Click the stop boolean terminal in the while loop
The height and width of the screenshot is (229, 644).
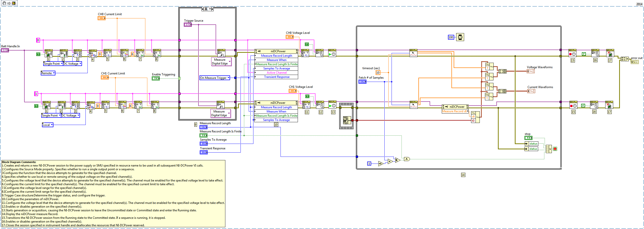coord(528,138)
